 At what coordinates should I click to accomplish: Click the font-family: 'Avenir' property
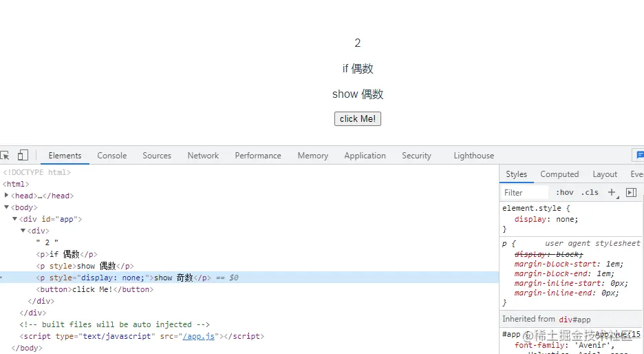[564, 345]
